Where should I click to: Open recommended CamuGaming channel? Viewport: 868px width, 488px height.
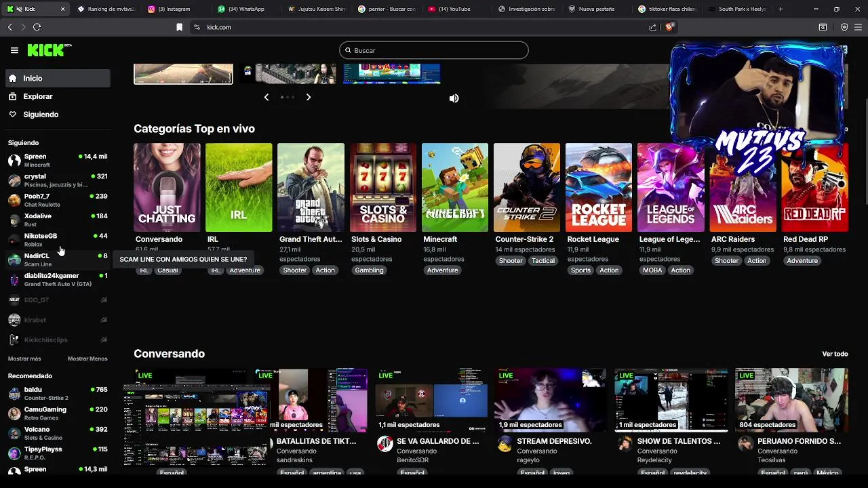pyautogui.click(x=58, y=413)
